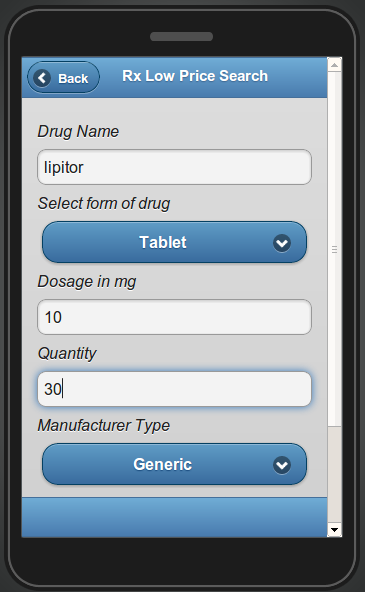365x592 pixels.
Task: Click the scrollbar track below the thumb
Action: [334, 475]
